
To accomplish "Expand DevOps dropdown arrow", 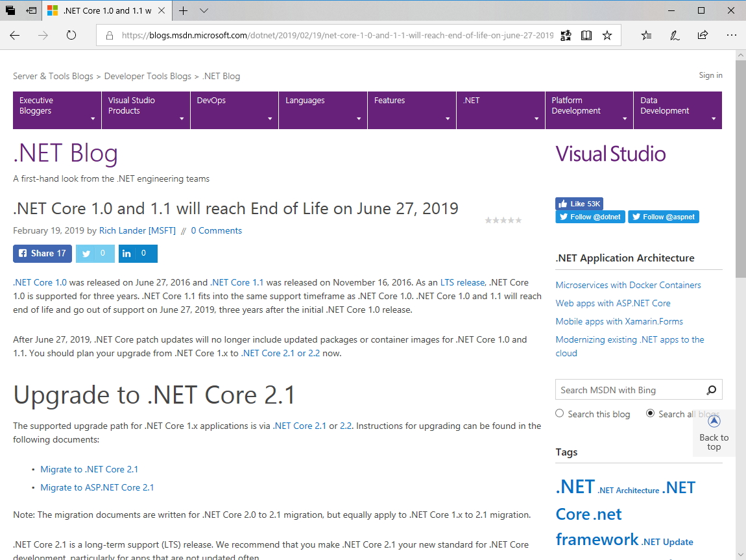I will [x=270, y=119].
